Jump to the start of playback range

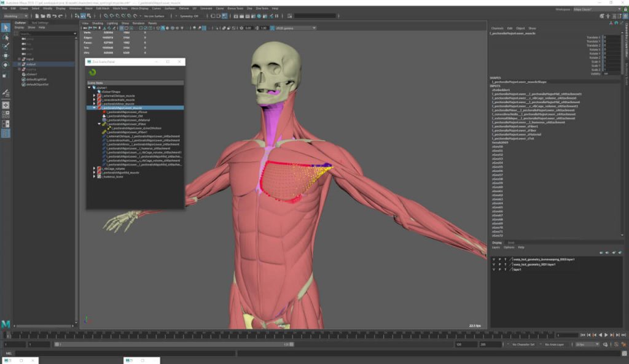click(584, 335)
